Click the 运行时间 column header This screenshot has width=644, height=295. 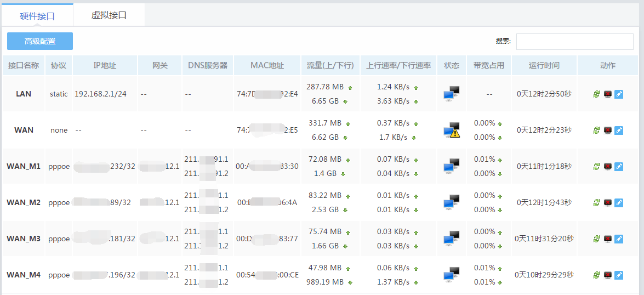click(x=544, y=65)
